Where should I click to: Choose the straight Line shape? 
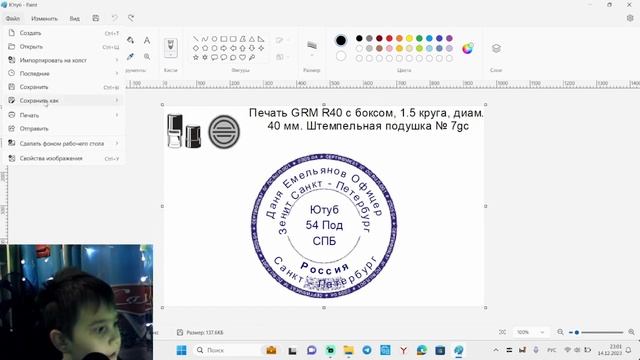196,39
